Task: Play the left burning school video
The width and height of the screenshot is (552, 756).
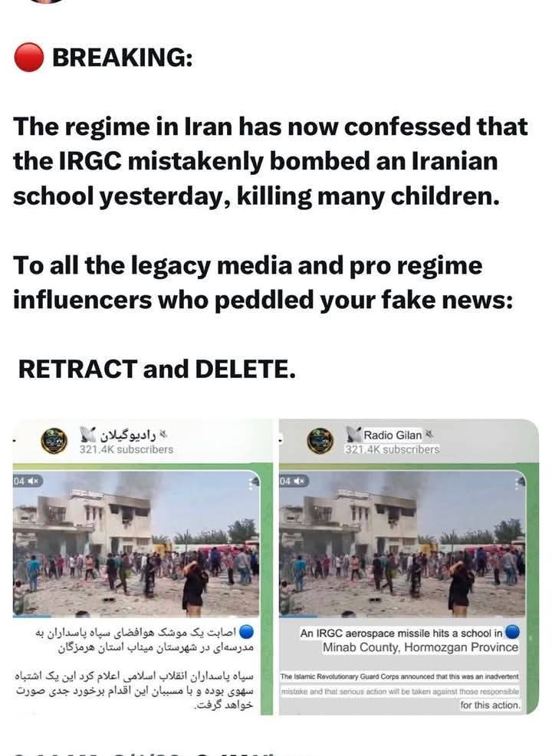Action: click(x=136, y=544)
